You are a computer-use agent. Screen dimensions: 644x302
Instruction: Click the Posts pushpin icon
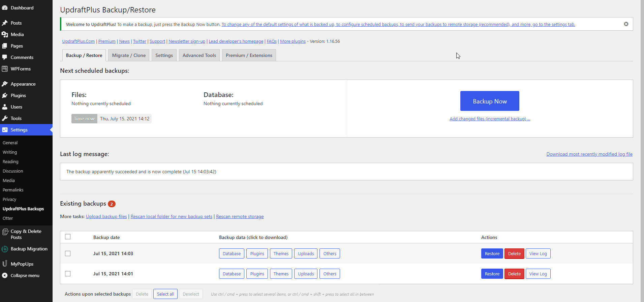pos(5,23)
